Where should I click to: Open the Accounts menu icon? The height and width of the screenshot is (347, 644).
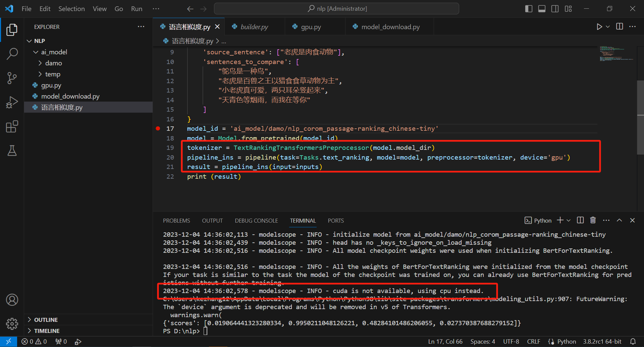coord(12,300)
